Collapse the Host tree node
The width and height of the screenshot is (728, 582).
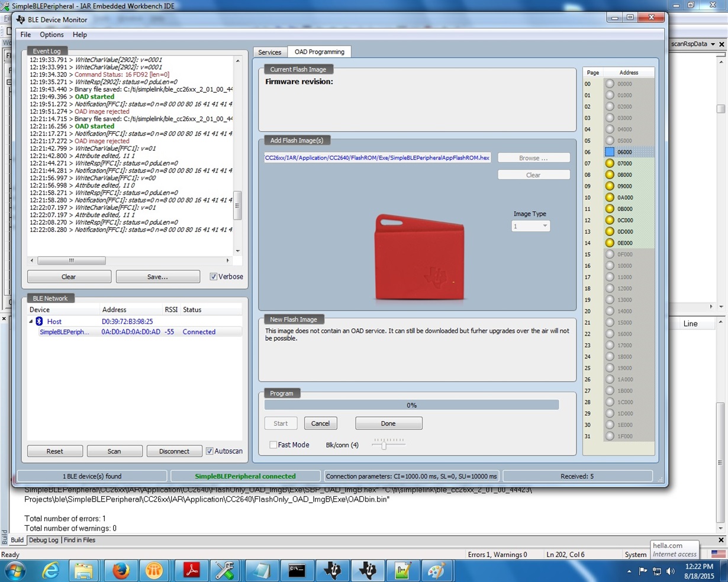coord(31,321)
